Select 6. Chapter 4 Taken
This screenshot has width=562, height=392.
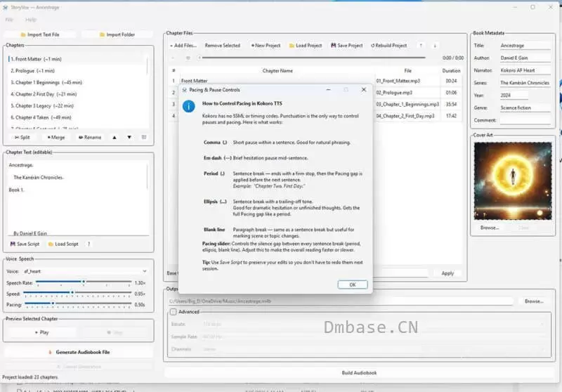(x=77, y=117)
